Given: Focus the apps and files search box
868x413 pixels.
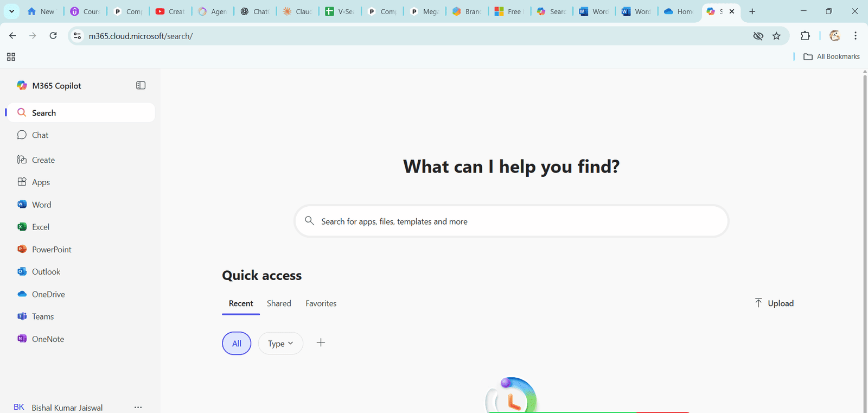Looking at the screenshot, I should pos(511,221).
